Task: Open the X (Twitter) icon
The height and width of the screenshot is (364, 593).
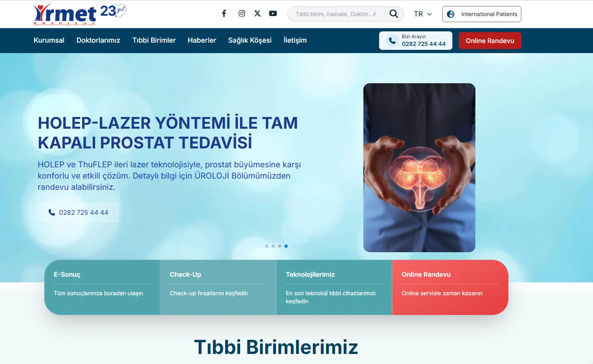Action: click(x=257, y=14)
